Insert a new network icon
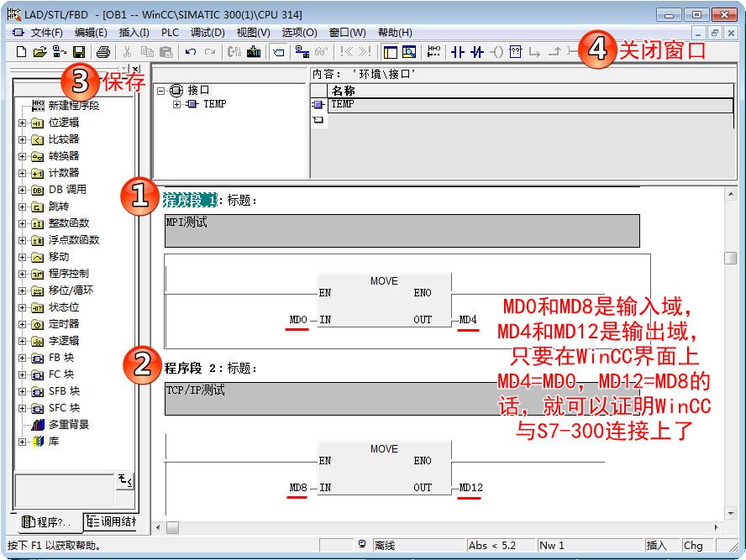Image resolution: width=746 pixels, height=560 pixels. coord(433,51)
